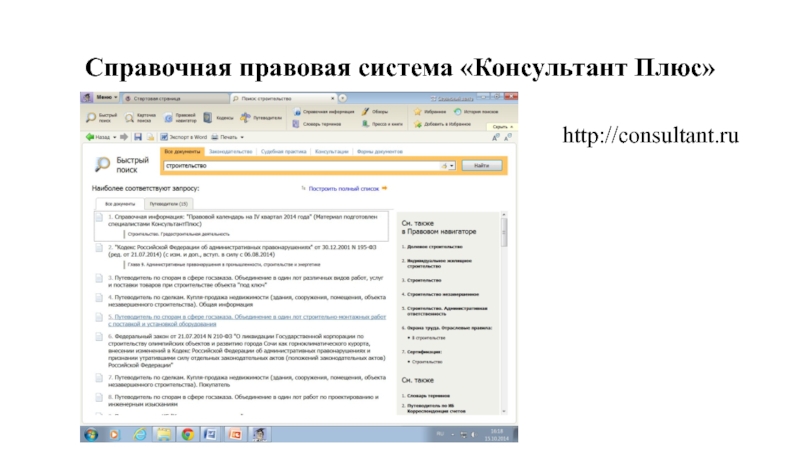
Task: Close the Поиск: строительство tab
Action: click(x=333, y=98)
